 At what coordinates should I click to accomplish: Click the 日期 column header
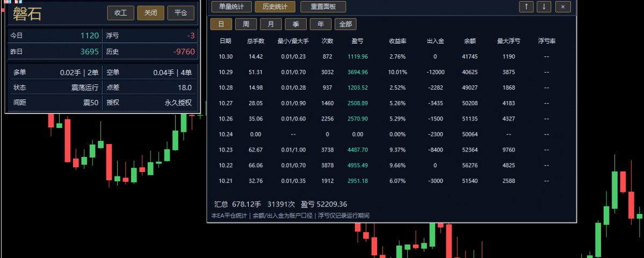point(225,41)
